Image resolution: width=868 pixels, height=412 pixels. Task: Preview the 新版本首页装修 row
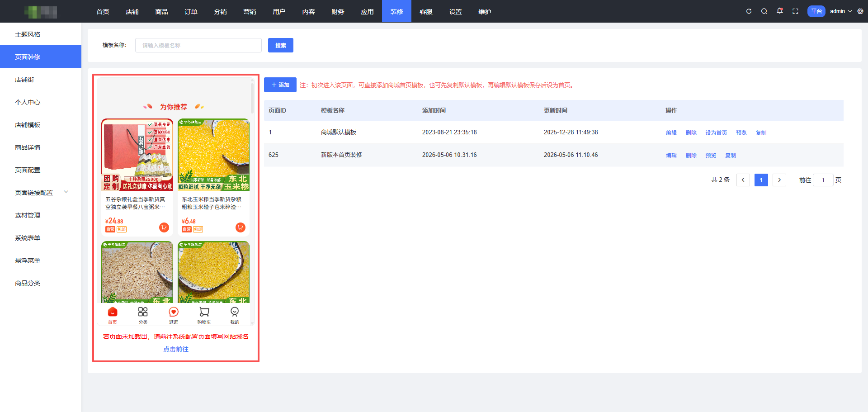tap(711, 155)
